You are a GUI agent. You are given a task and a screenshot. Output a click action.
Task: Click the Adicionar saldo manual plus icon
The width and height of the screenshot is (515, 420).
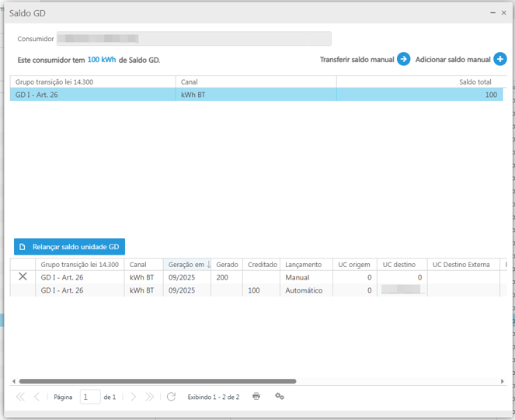click(500, 60)
